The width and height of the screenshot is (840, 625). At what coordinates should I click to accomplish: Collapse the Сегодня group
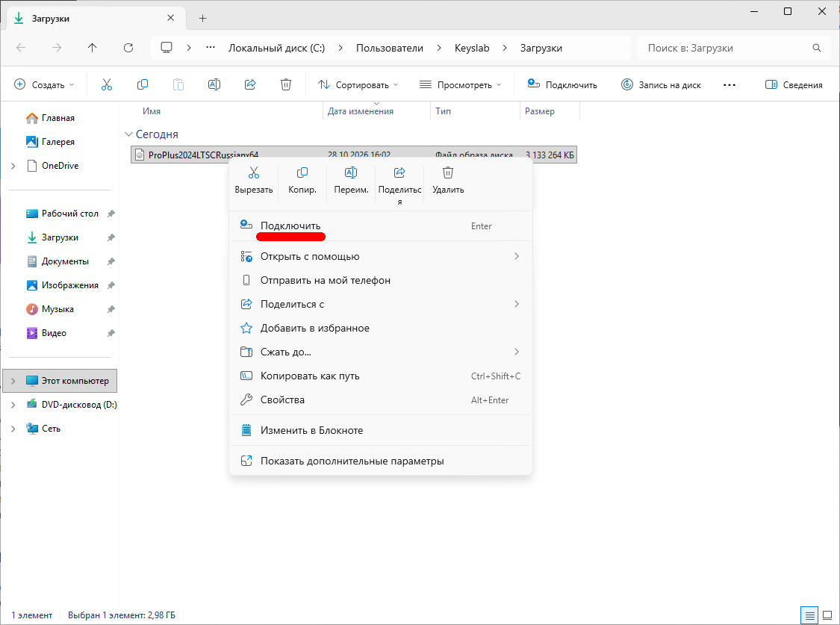(x=128, y=134)
